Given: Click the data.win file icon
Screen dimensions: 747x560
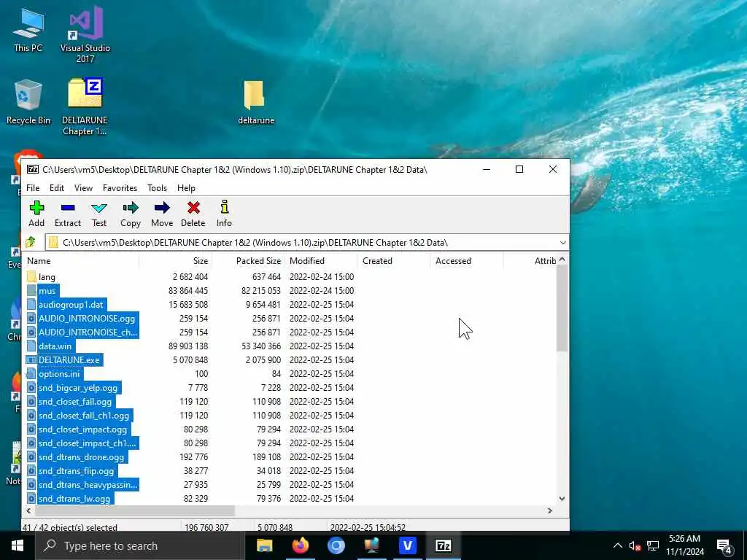Looking at the screenshot, I should tap(31, 346).
